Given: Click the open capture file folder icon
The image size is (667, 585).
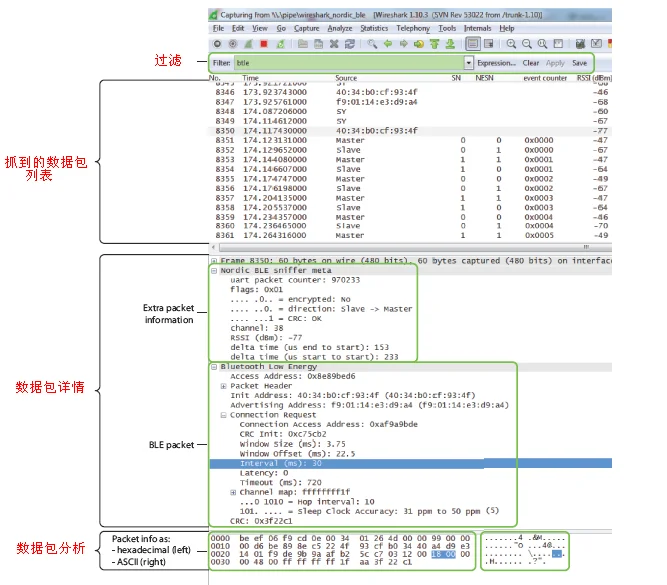Looking at the screenshot, I should tap(303, 44).
